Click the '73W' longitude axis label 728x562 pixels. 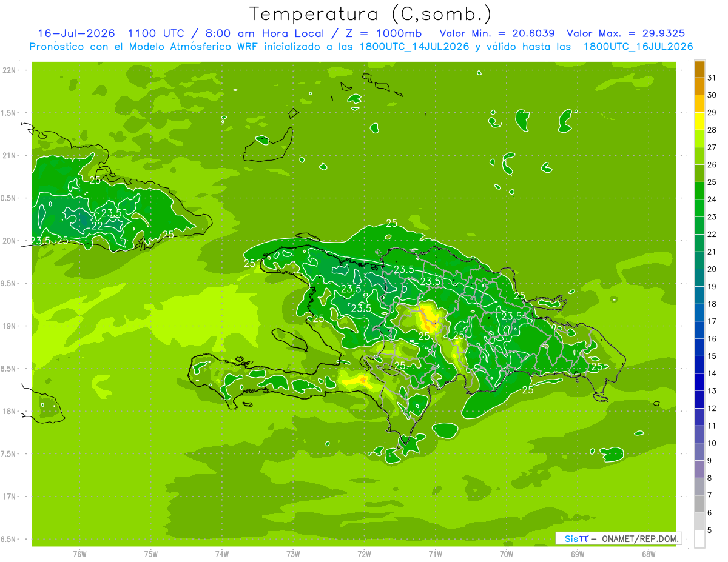[x=293, y=554]
